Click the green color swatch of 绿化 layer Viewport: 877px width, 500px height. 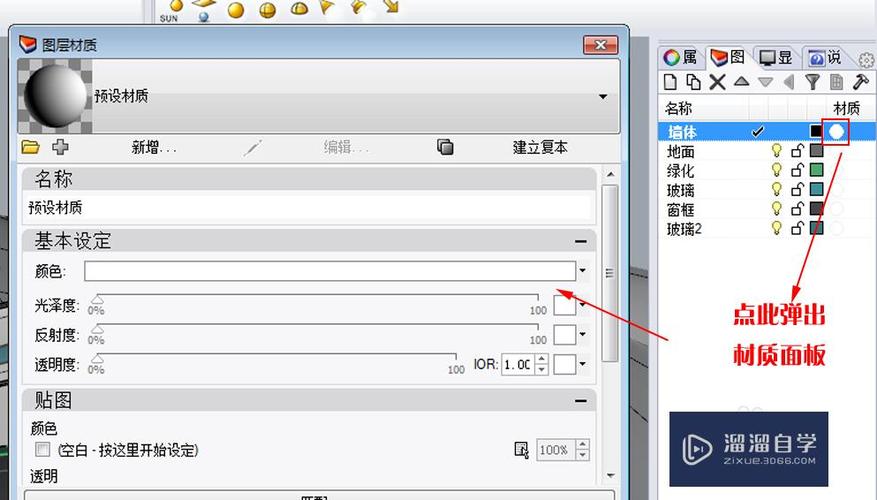[x=817, y=169]
